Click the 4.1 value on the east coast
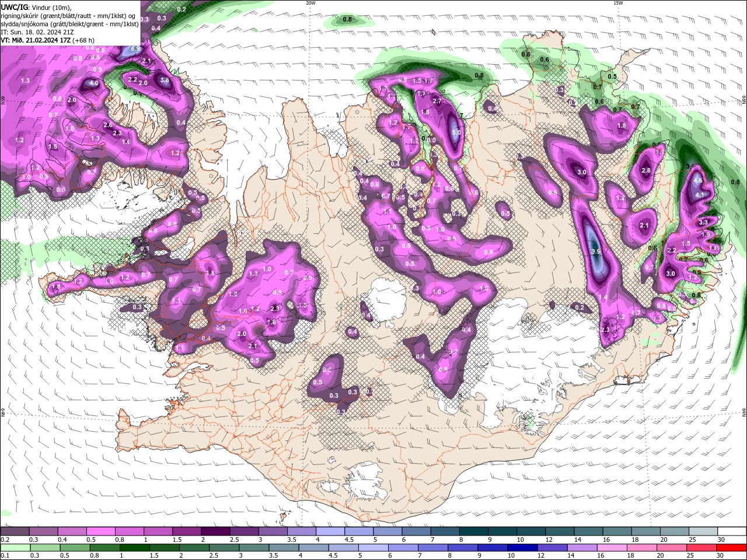The width and height of the screenshot is (747, 560). (700, 195)
